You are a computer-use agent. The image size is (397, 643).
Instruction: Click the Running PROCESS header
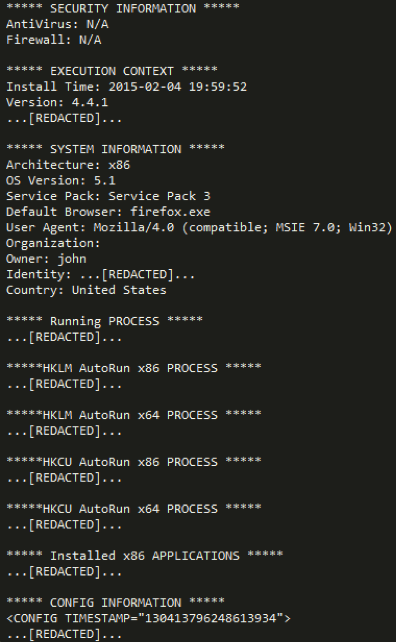coord(105,321)
